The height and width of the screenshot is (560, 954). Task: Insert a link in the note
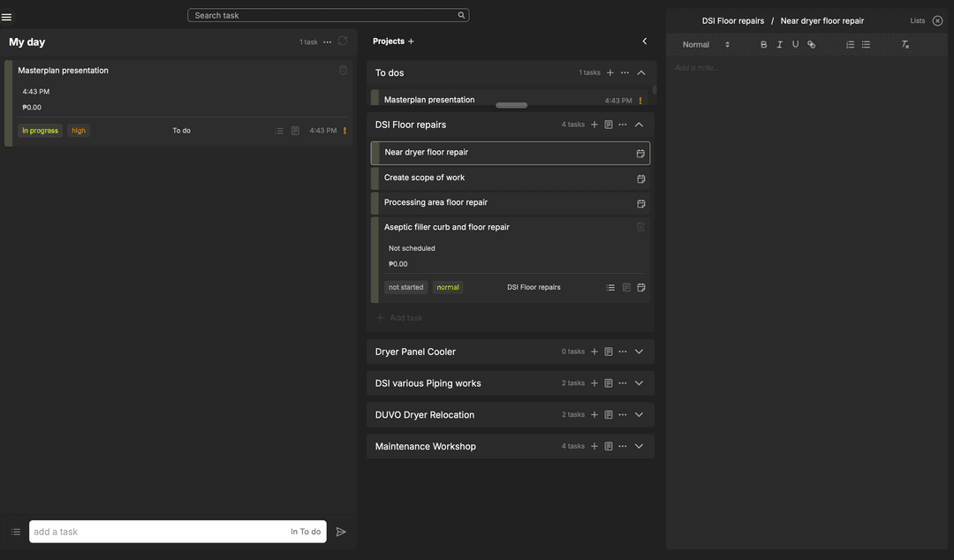pos(811,45)
